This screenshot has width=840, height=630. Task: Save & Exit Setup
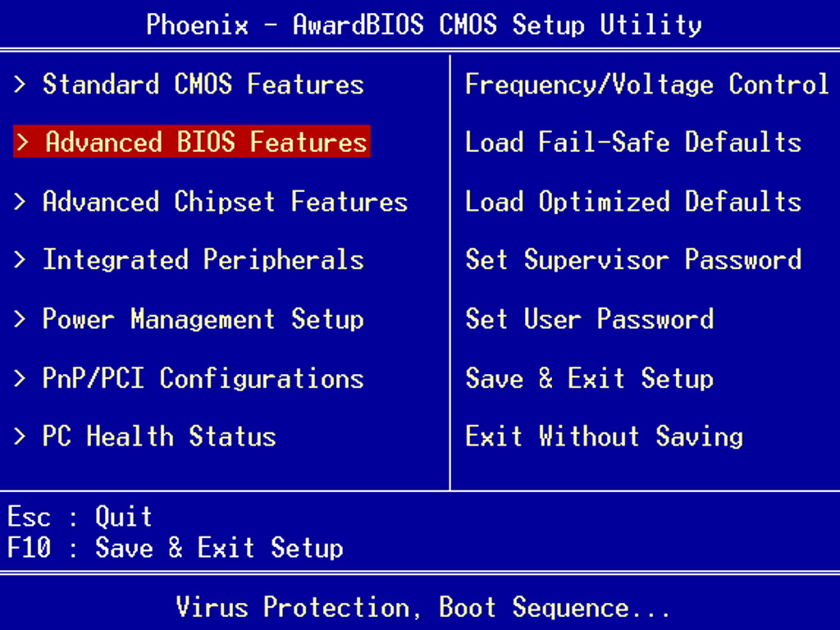pyautogui.click(x=590, y=378)
